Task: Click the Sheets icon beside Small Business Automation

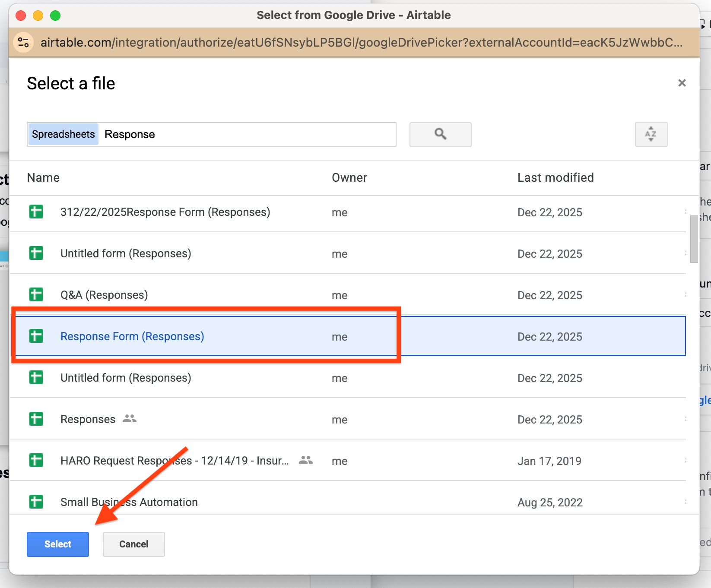Action: click(x=36, y=502)
